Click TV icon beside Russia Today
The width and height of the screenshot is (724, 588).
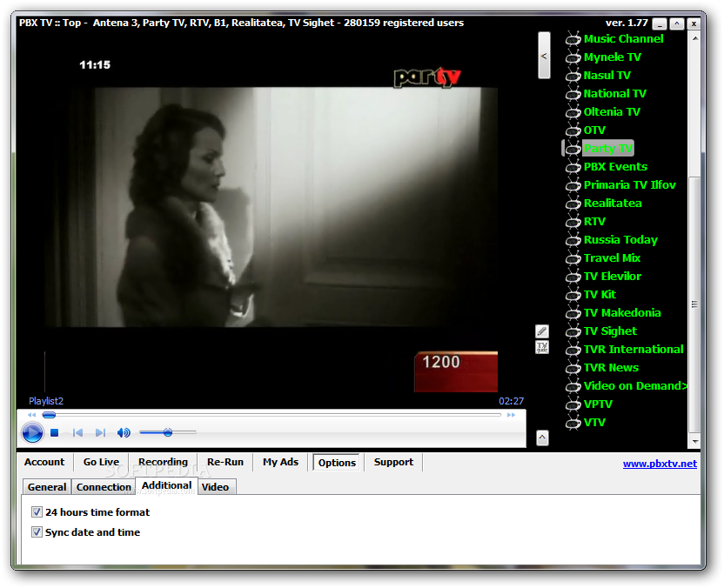click(x=573, y=239)
